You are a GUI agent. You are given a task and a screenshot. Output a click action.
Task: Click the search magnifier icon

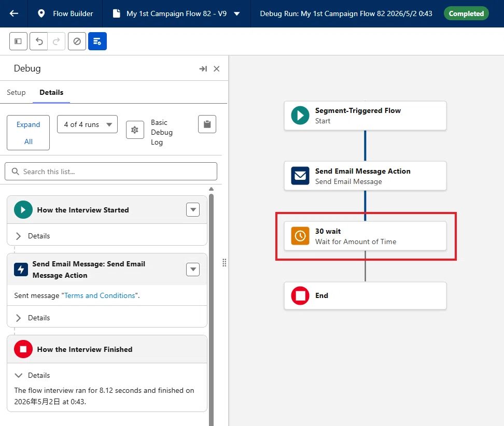tap(15, 171)
